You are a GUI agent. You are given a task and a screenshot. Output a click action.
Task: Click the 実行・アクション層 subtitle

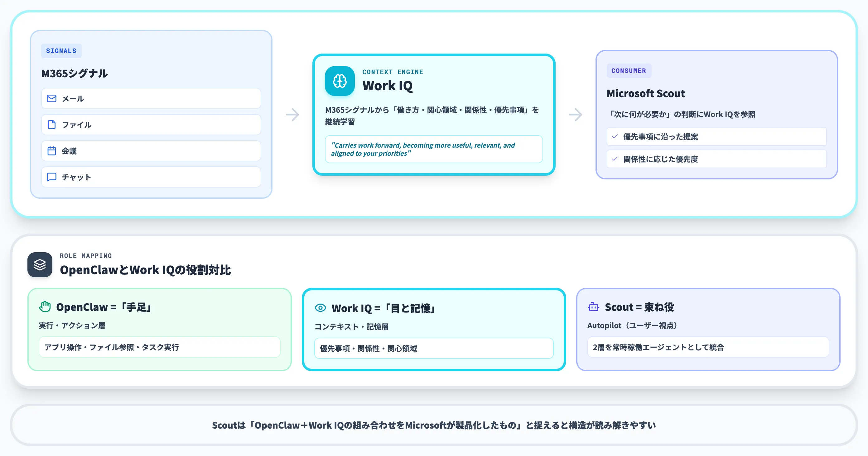[72, 325]
